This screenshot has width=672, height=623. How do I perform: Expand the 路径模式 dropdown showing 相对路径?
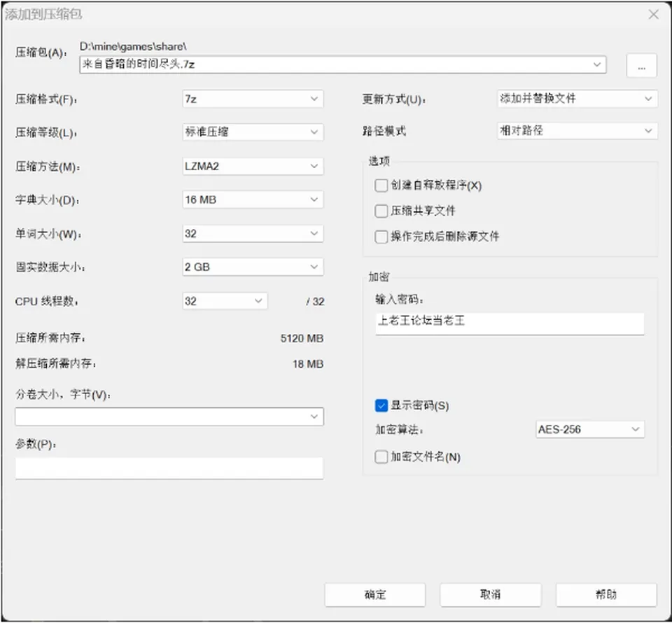tap(577, 131)
